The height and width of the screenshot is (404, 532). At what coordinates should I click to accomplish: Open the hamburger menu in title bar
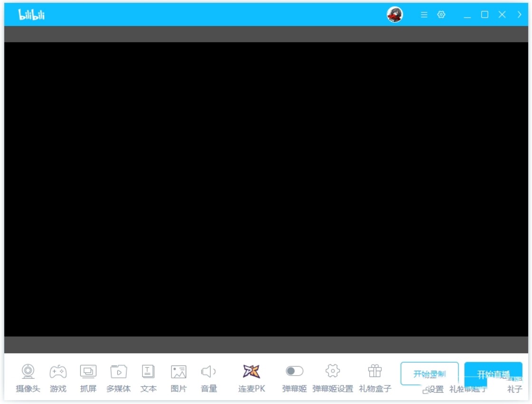424,15
